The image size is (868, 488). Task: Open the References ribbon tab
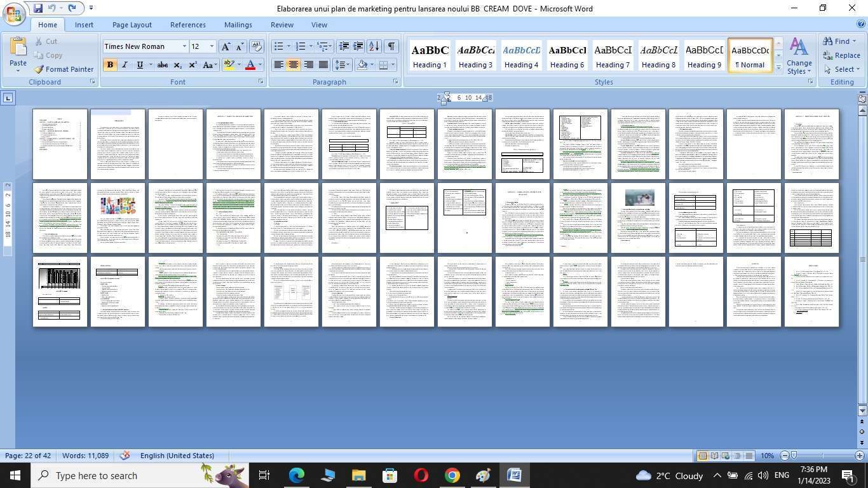(187, 25)
